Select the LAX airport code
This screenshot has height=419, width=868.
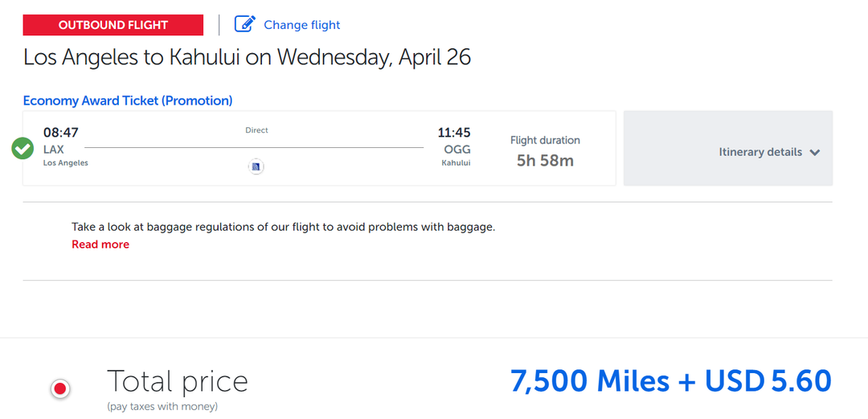(54, 150)
